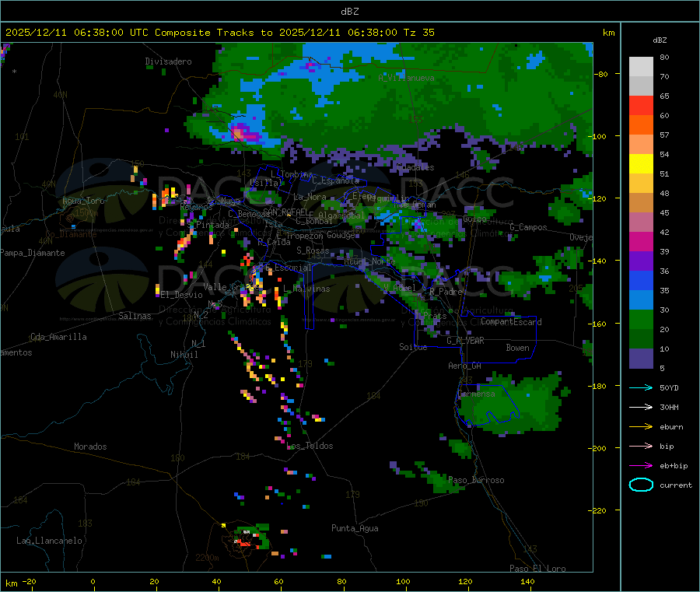
Task: Click the 'Guadales' map label
Action: [x=415, y=167]
